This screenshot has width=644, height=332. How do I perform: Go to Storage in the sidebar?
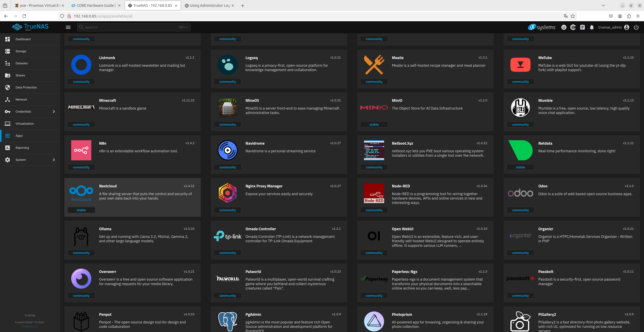click(x=21, y=51)
